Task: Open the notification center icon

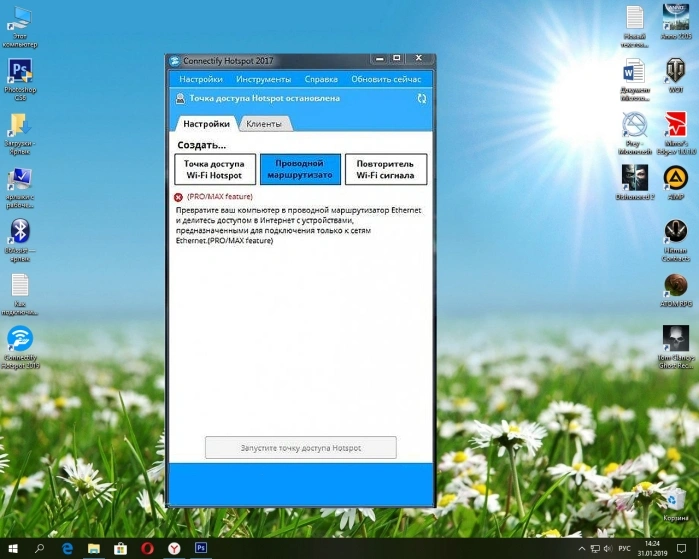Action: coord(681,549)
